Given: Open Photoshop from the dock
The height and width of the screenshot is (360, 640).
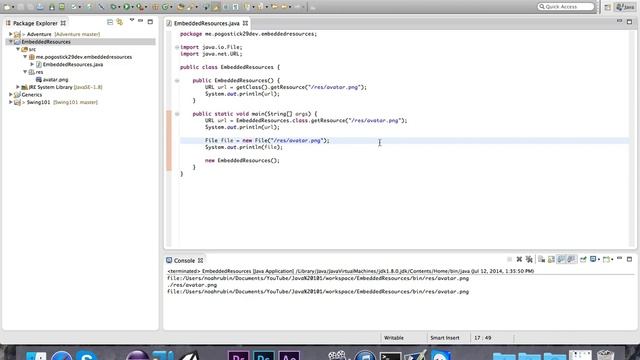Looking at the screenshot, I should [264, 355].
